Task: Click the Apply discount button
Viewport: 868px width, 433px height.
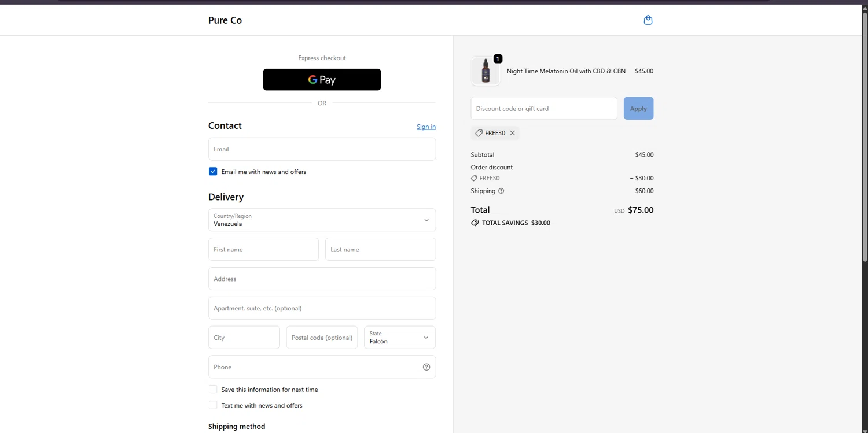Action: 638,108
